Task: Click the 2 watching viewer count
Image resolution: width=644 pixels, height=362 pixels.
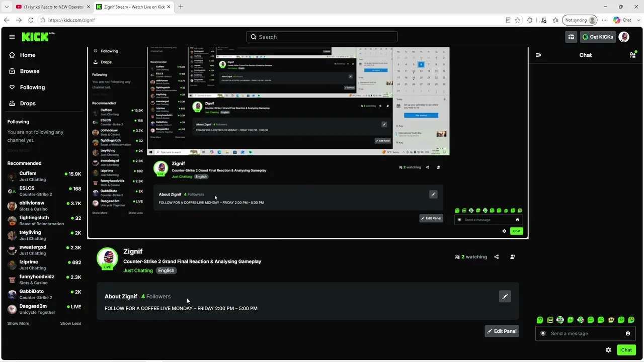Action: [471, 257]
